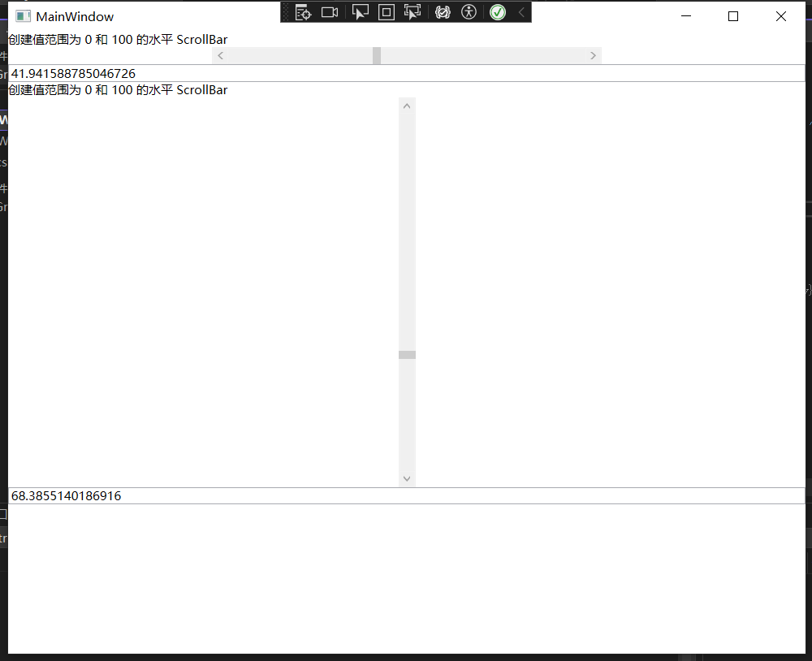The width and height of the screenshot is (812, 661).
Task: Collapse debug toolbar with chevron
Action: (x=521, y=12)
